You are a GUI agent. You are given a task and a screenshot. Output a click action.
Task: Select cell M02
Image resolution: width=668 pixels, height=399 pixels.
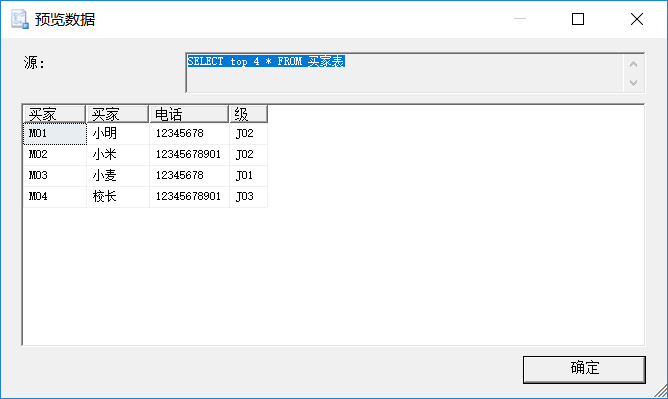pyautogui.click(x=55, y=155)
